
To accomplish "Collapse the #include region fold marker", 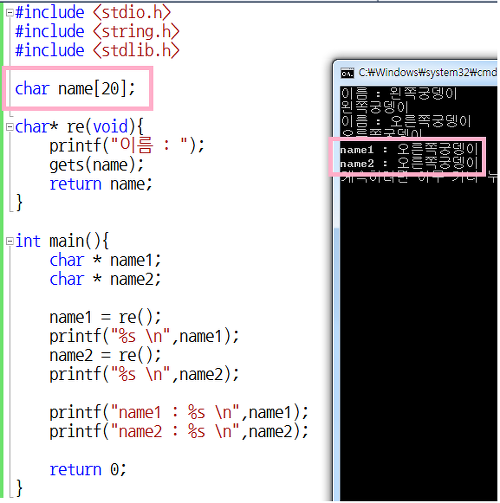I will point(10,13).
